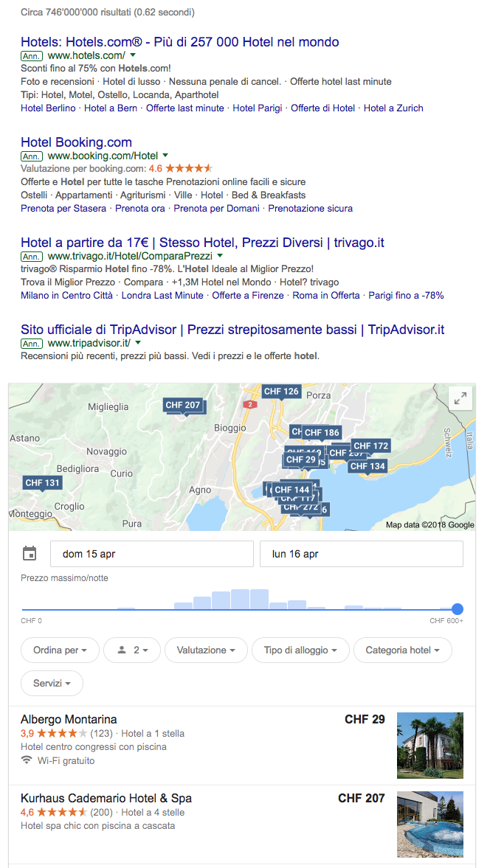
Task: Open the dropdown arrow next to www.hotels.com
Action: pos(133,55)
